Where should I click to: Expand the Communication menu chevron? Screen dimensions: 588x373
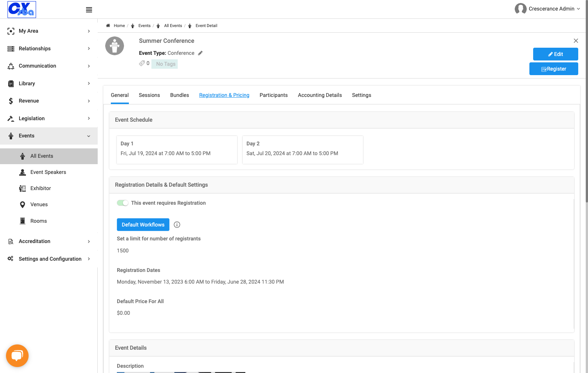(x=89, y=66)
